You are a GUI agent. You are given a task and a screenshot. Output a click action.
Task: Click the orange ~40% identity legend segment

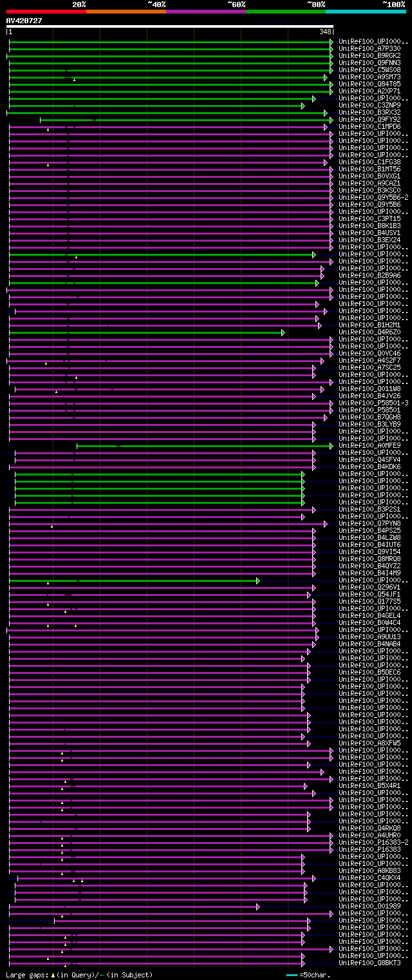click(x=126, y=12)
